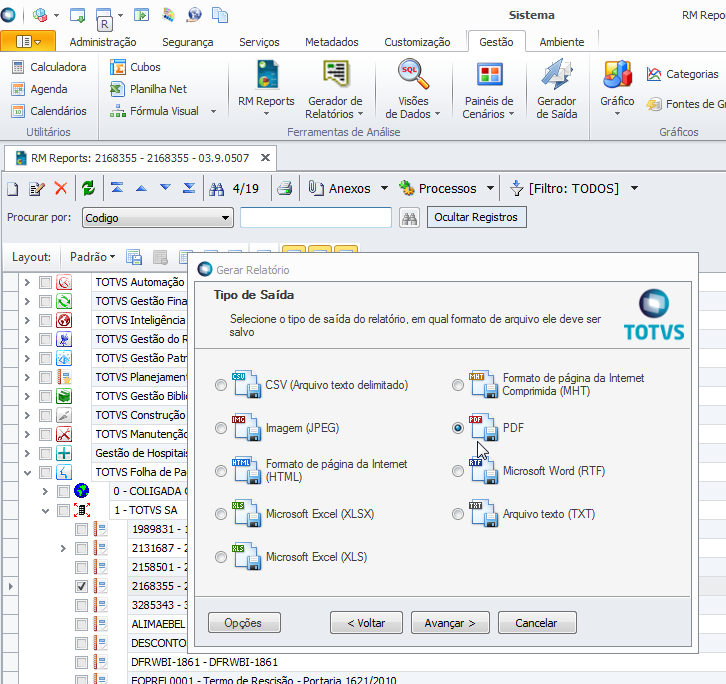Click the Opções button
The image size is (726, 684).
pos(244,623)
